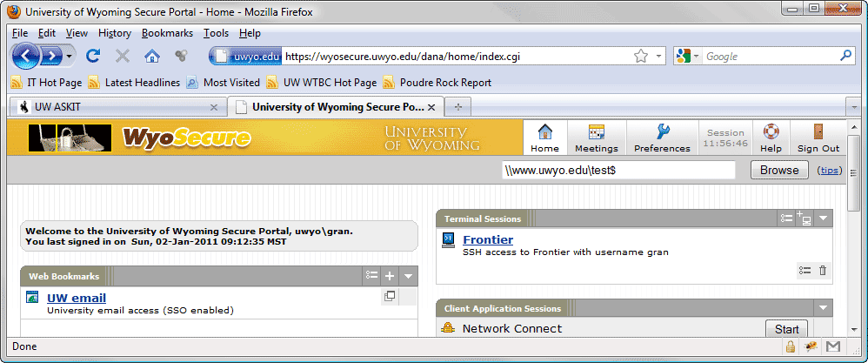Open the search engine dropdown next to Google
868x363 pixels.
point(688,56)
